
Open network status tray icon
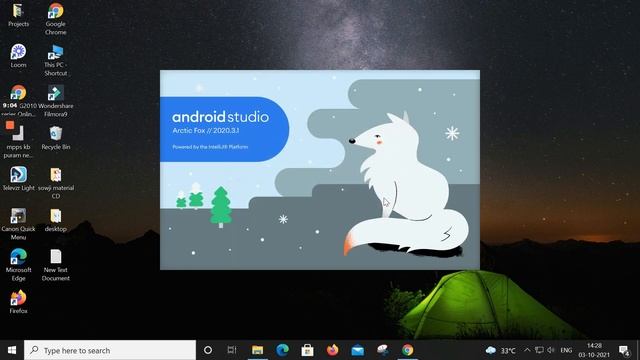tap(539, 350)
